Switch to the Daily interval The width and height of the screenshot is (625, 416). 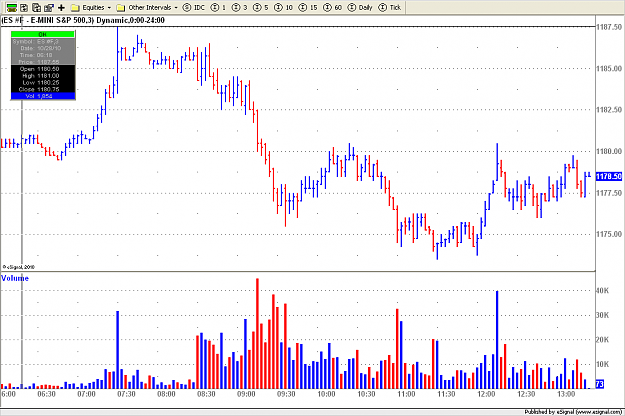pos(360,7)
